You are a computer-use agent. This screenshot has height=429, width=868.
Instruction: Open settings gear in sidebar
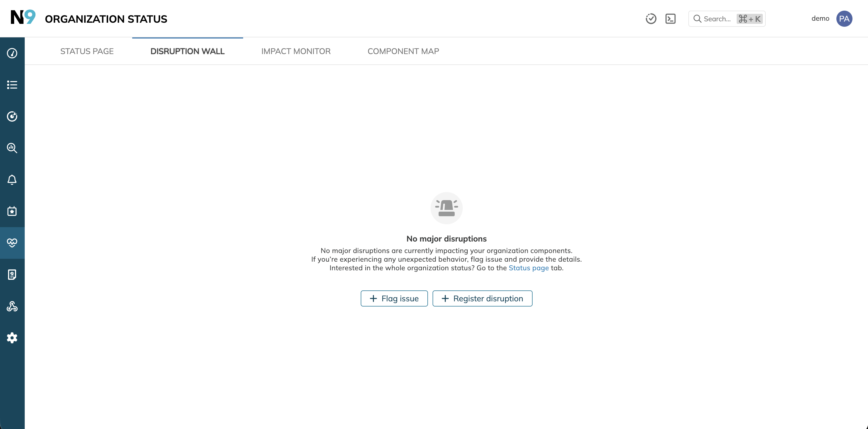click(x=12, y=338)
